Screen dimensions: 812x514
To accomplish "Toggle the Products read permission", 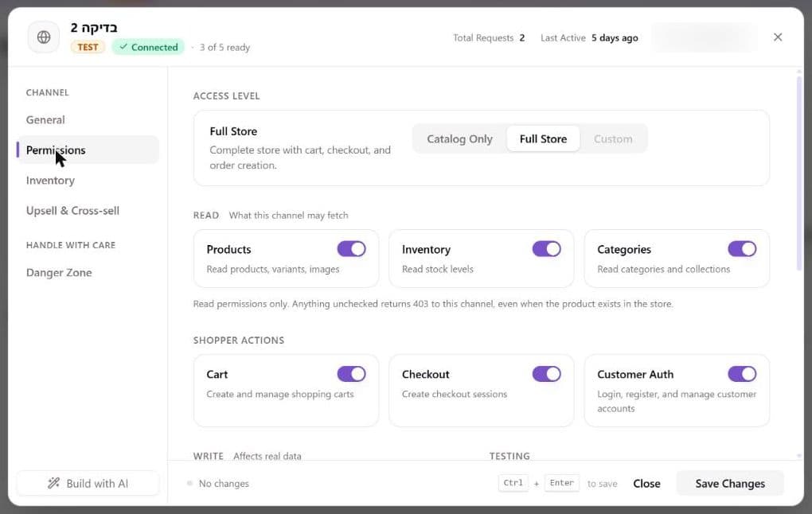I will point(351,249).
